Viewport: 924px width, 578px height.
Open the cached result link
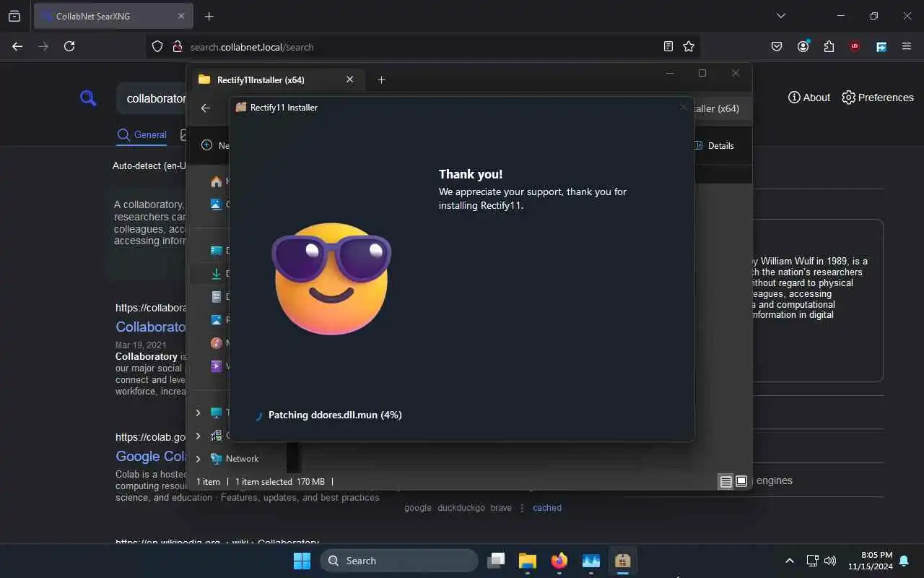pos(547,508)
